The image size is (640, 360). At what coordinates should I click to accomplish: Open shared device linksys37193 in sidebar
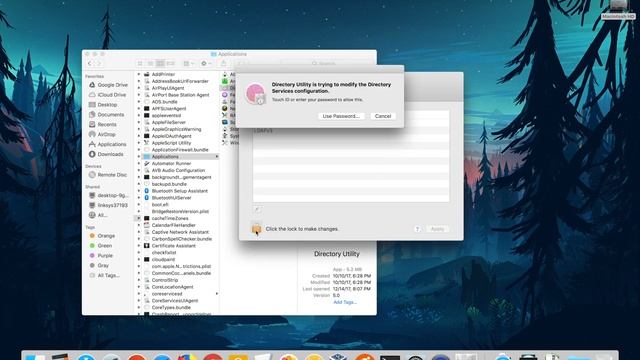click(108, 205)
